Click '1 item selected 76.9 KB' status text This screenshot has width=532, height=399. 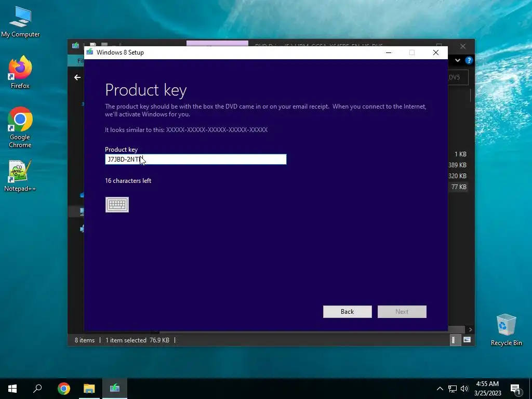tap(137, 340)
